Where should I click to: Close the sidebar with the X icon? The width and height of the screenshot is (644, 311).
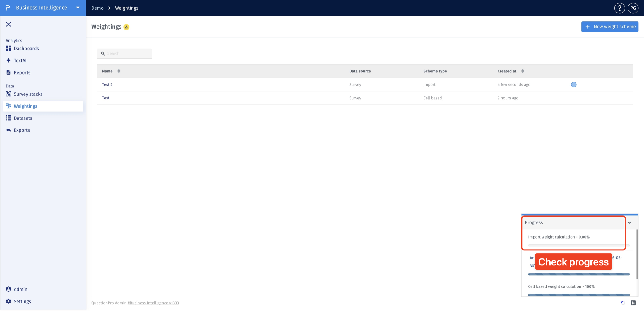coord(8,24)
